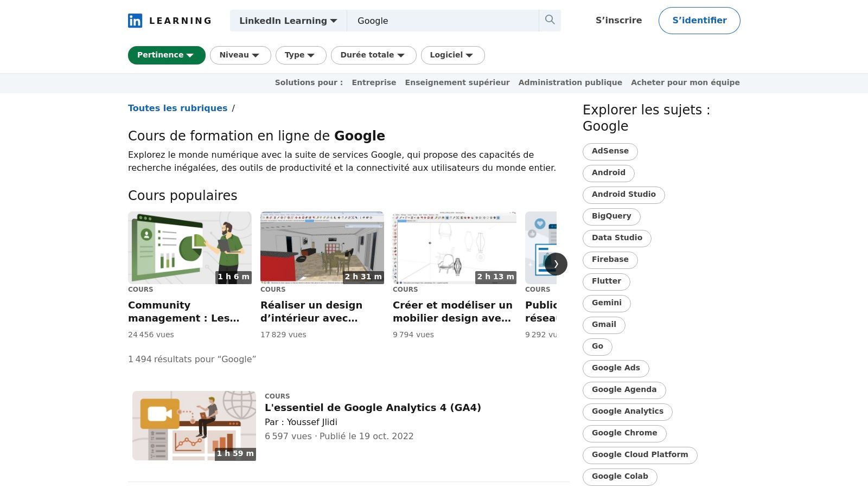Select the AdSense topic pill

(x=610, y=151)
